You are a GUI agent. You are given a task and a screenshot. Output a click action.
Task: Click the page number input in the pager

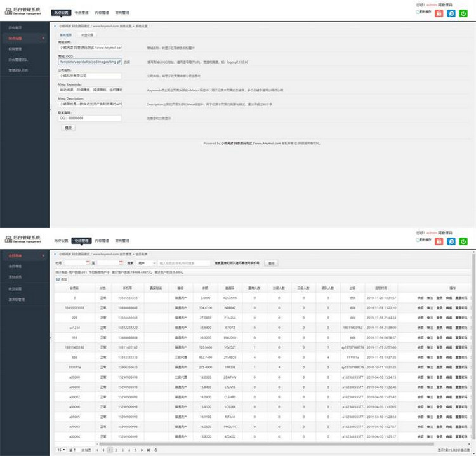(x=76, y=450)
